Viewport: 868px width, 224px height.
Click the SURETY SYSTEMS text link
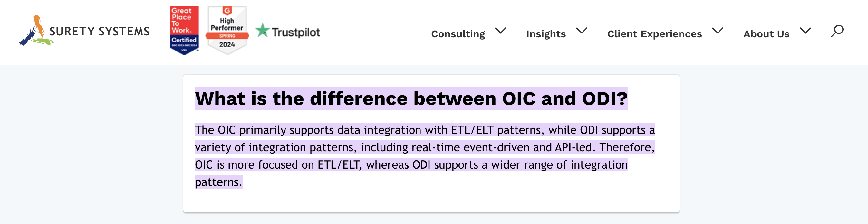pos(100,31)
